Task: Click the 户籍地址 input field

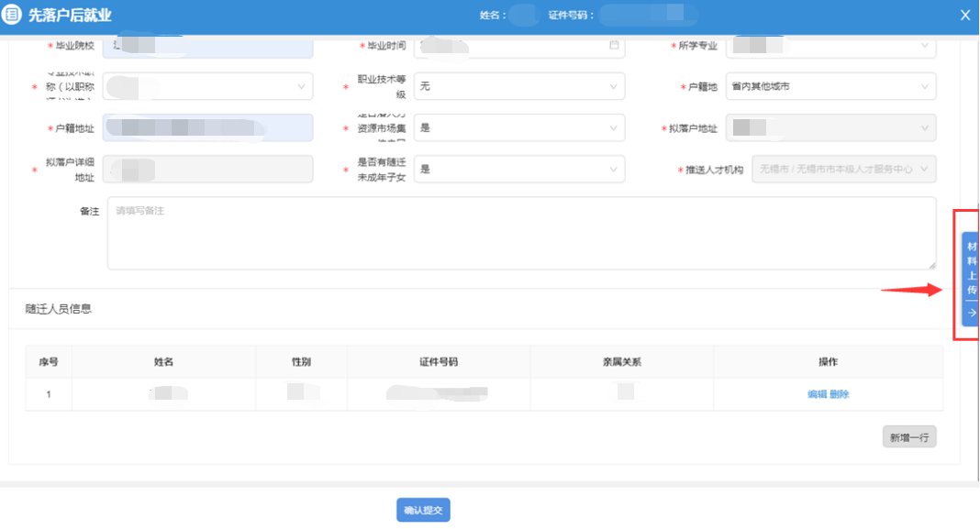Action: (207, 128)
